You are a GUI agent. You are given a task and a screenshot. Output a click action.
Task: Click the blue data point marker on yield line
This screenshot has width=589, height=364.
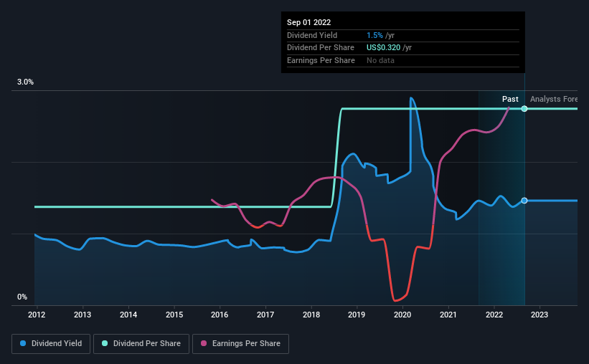(x=524, y=201)
